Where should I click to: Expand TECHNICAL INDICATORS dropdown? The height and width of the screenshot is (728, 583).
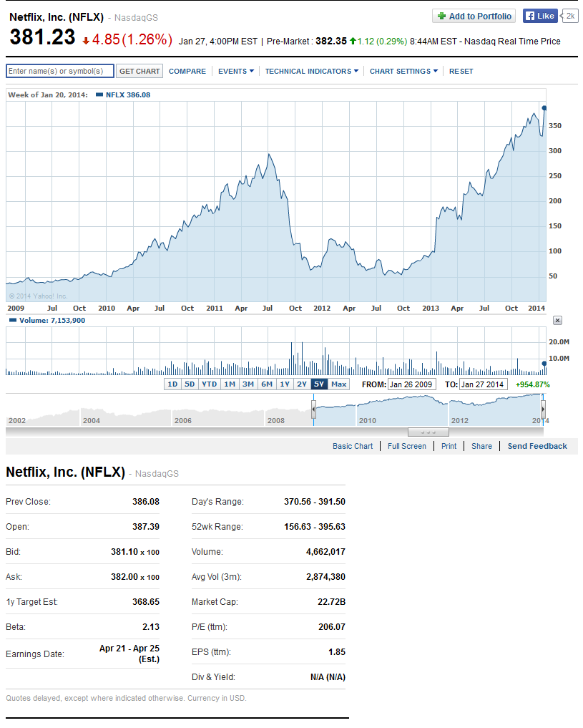coord(312,71)
